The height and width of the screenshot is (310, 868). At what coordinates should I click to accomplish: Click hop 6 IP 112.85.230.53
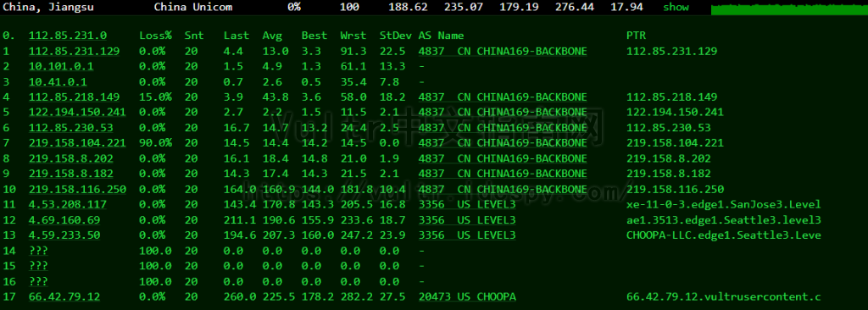coord(71,128)
